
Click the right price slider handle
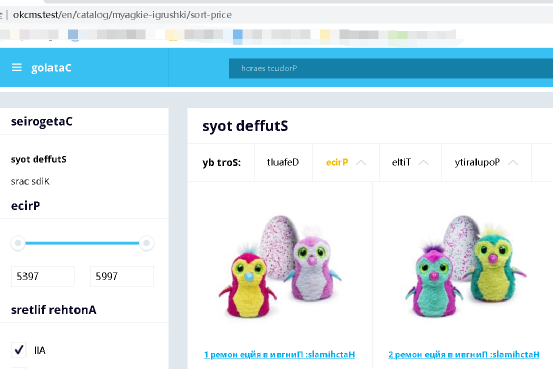point(146,243)
